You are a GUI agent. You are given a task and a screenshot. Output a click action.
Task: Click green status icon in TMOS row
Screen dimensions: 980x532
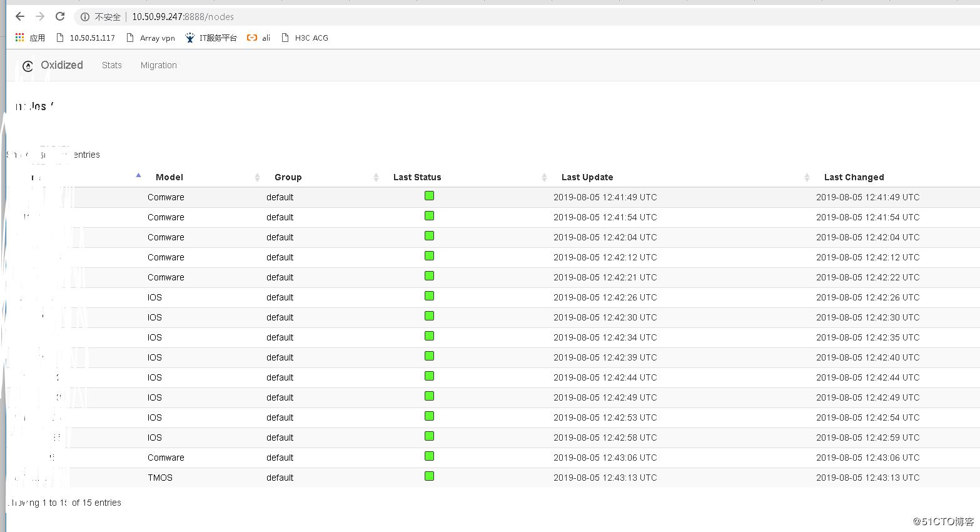coord(429,476)
